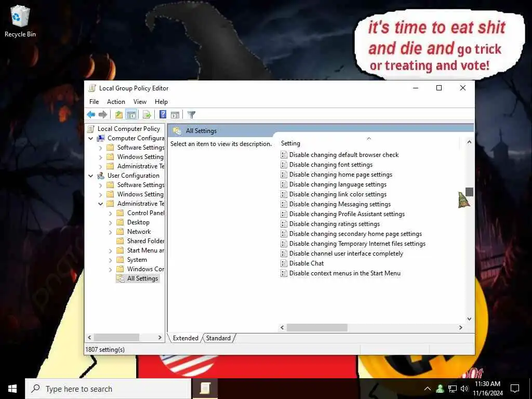Open the volume speaker tray icon
Screen dimensions: 532x399
[464, 389]
